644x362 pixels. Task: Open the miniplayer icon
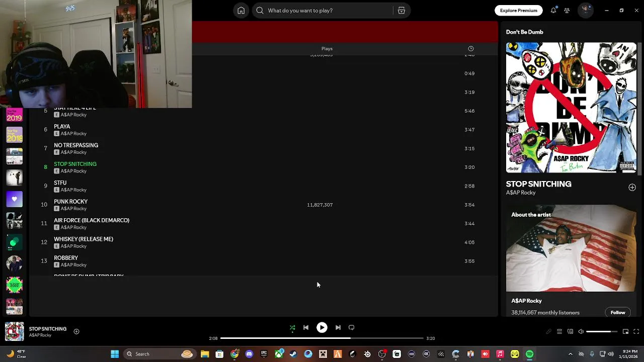[x=625, y=332]
